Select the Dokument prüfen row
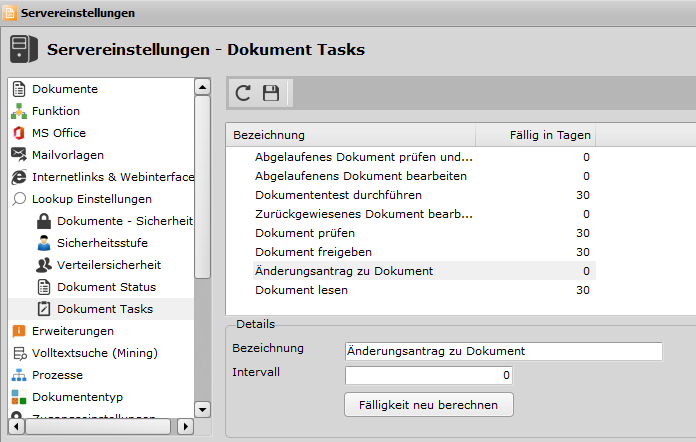The image size is (696, 442). (424, 233)
